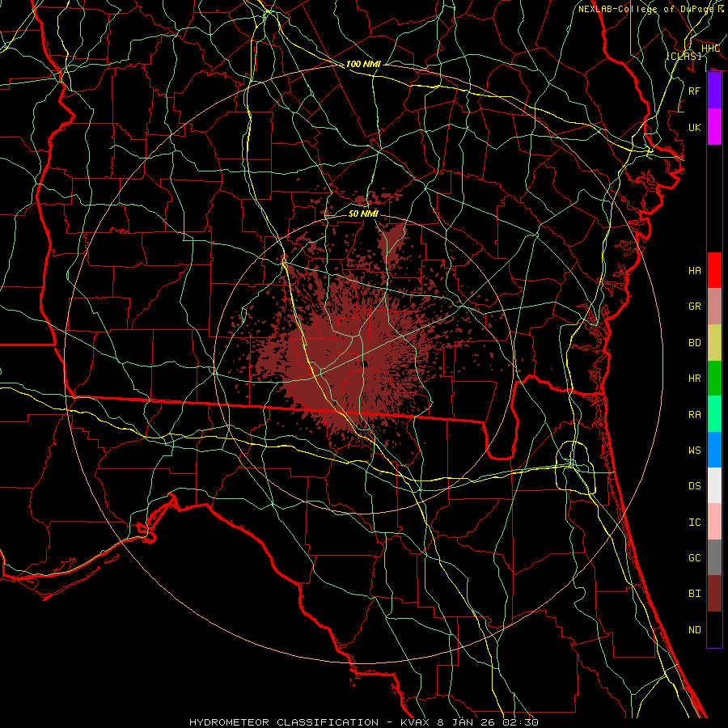The height and width of the screenshot is (728, 728).
Task: Click the DS white legend swatch
Action: pos(714,485)
